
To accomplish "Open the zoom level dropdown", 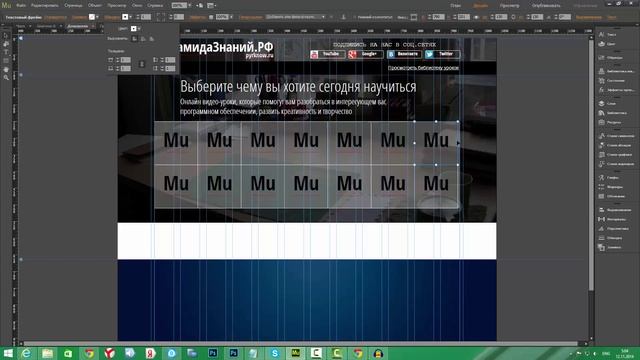I will [x=189, y=5].
